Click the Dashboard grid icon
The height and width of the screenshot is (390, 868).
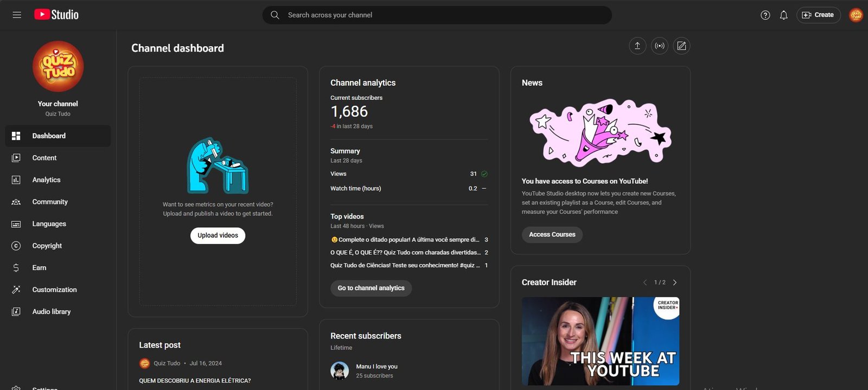point(16,136)
